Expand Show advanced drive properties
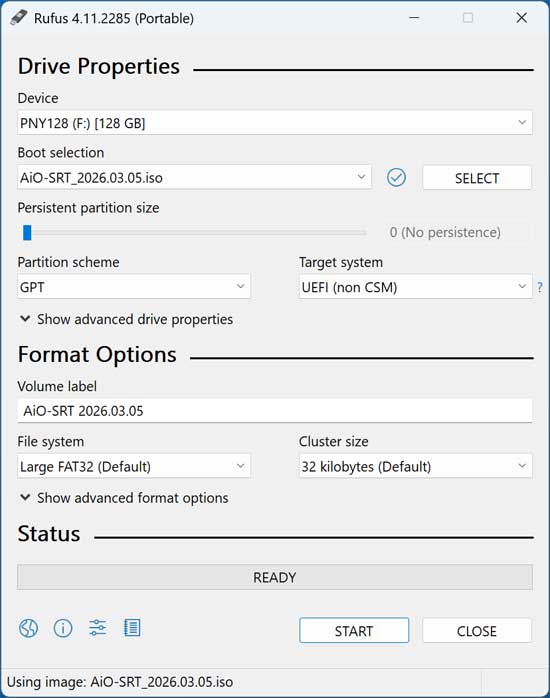This screenshot has width=550, height=698. tap(126, 319)
